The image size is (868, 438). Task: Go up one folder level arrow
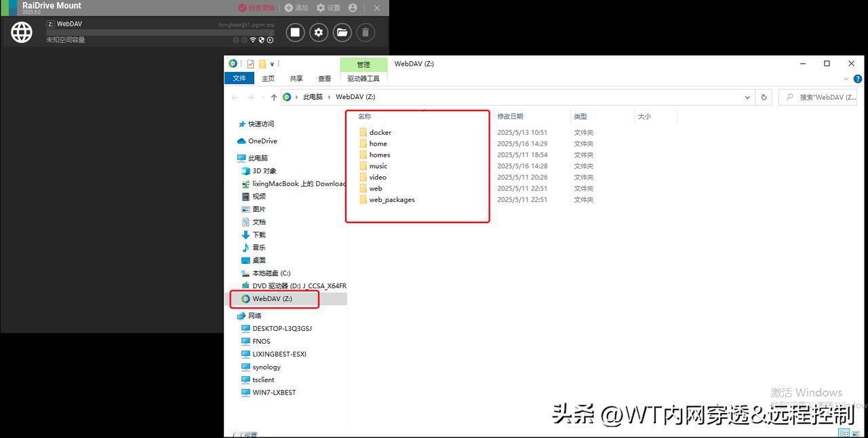pos(274,97)
